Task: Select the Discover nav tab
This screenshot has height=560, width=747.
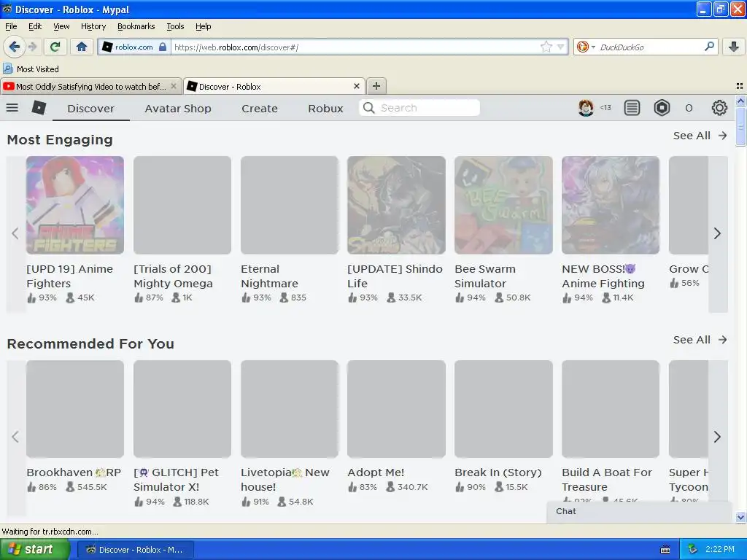Action: click(90, 109)
